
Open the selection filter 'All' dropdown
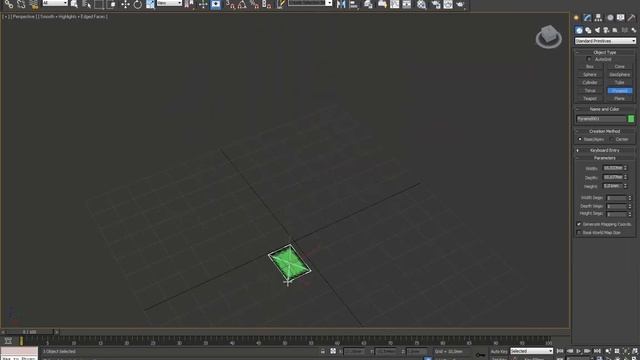[x=55, y=3]
